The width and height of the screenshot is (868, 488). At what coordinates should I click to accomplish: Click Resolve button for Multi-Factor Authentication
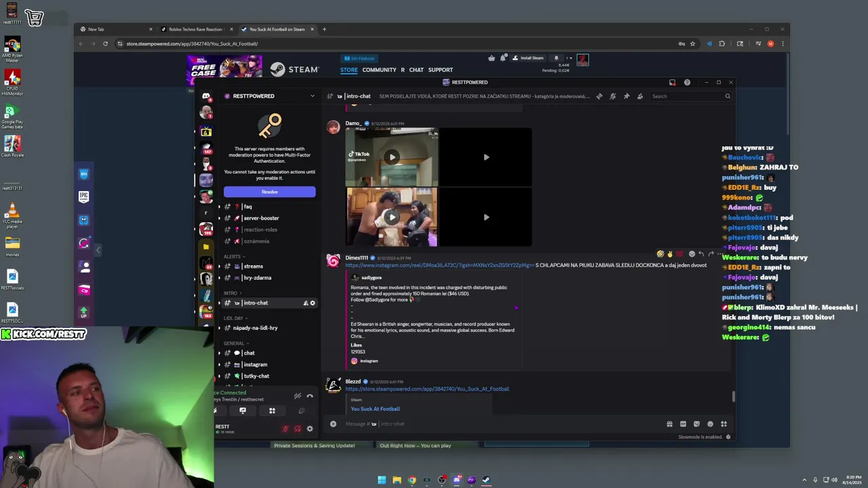(269, 192)
